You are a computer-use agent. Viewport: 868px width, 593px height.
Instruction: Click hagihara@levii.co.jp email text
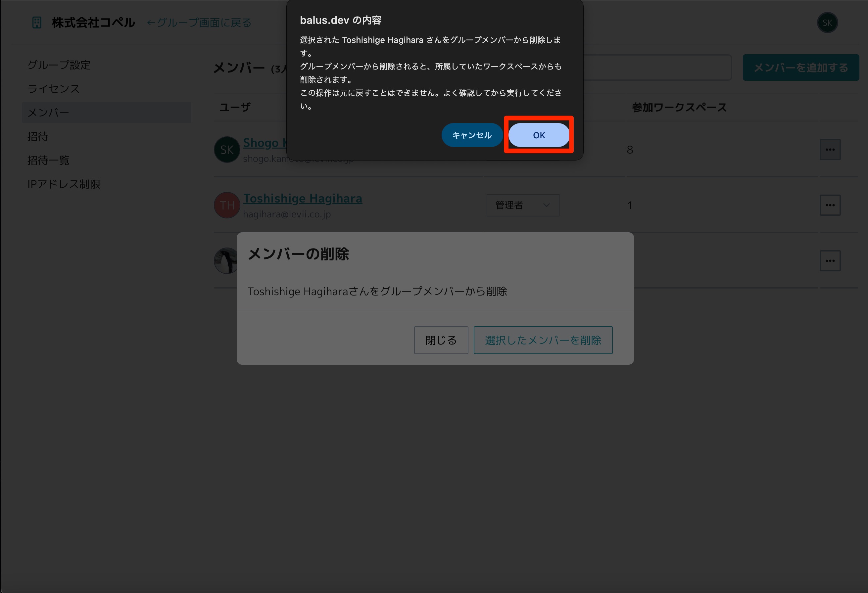pyautogui.click(x=287, y=214)
